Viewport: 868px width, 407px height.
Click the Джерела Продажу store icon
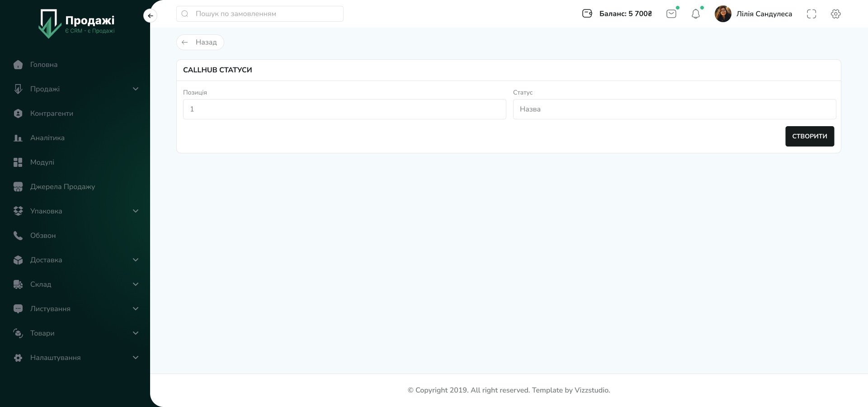tap(18, 187)
